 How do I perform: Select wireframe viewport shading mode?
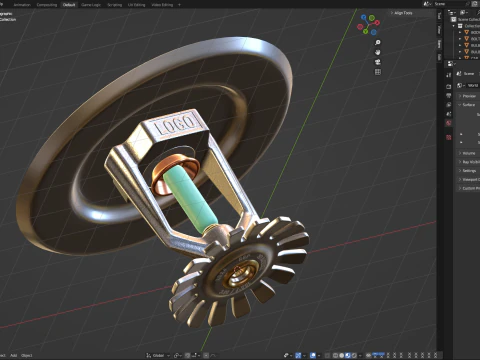(x=335, y=355)
